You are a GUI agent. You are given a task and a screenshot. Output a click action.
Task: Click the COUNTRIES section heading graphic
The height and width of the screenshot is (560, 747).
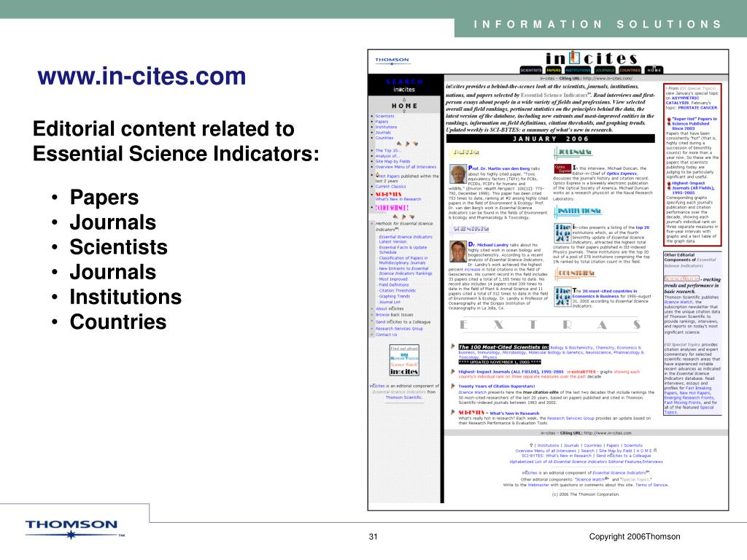[574, 273]
